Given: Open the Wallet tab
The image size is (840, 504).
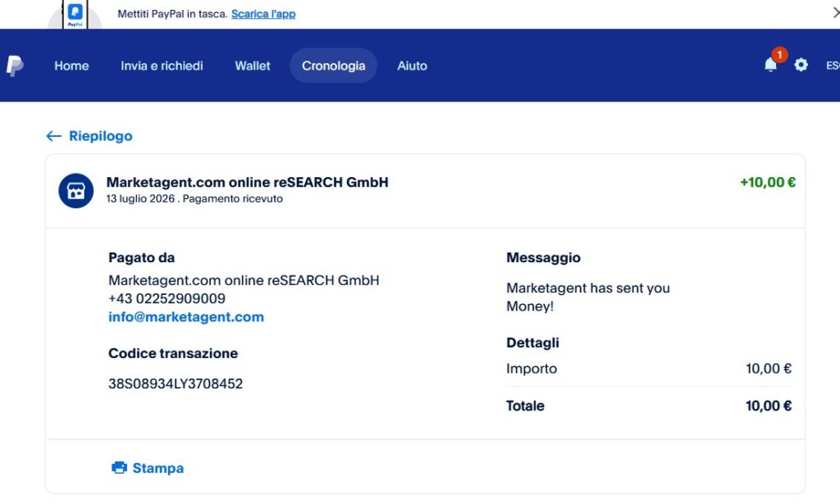Looking at the screenshot, I should point(253,66).
